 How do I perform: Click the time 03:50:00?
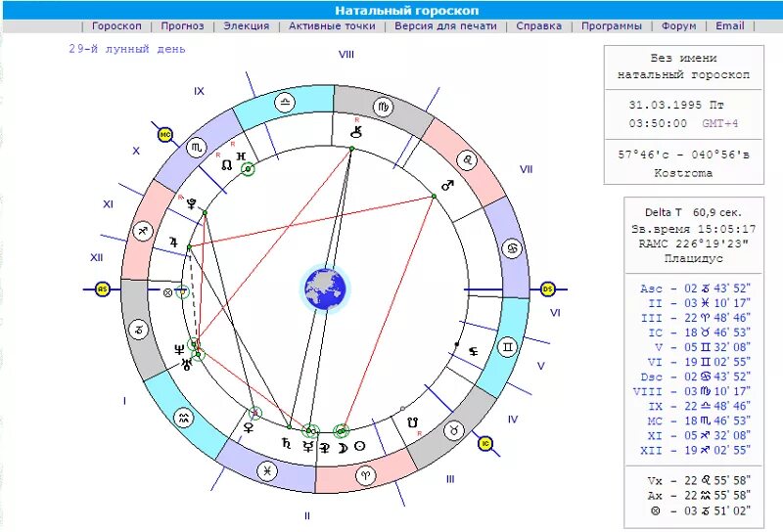point(658,123)
